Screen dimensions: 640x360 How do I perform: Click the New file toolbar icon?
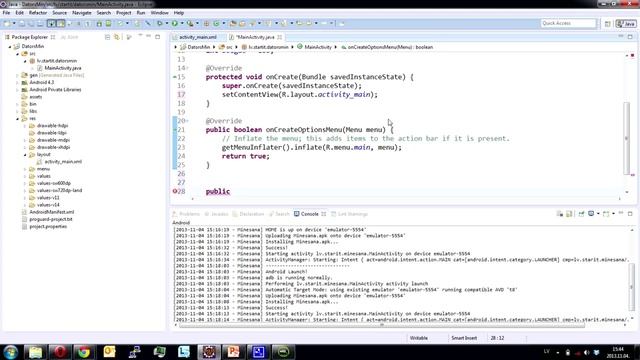click(7, 24)
